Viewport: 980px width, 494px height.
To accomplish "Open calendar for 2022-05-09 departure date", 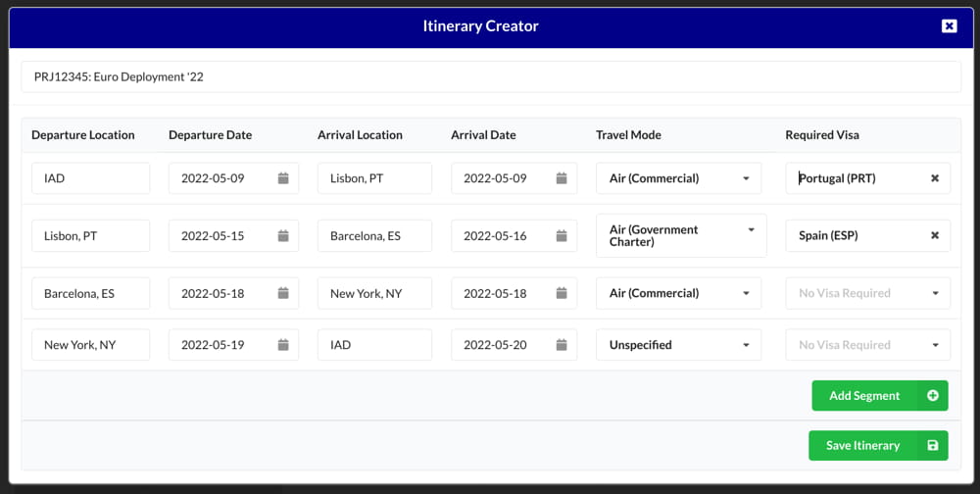I will pyautogui.click(x=283, y=178).
